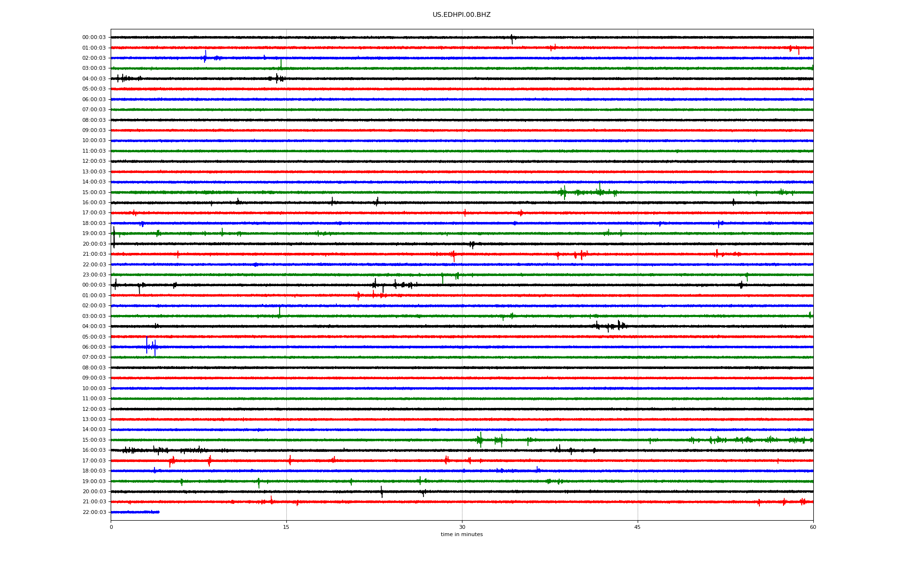Select the x-axis tick label 60
The image size is (924, 578).
813,527
